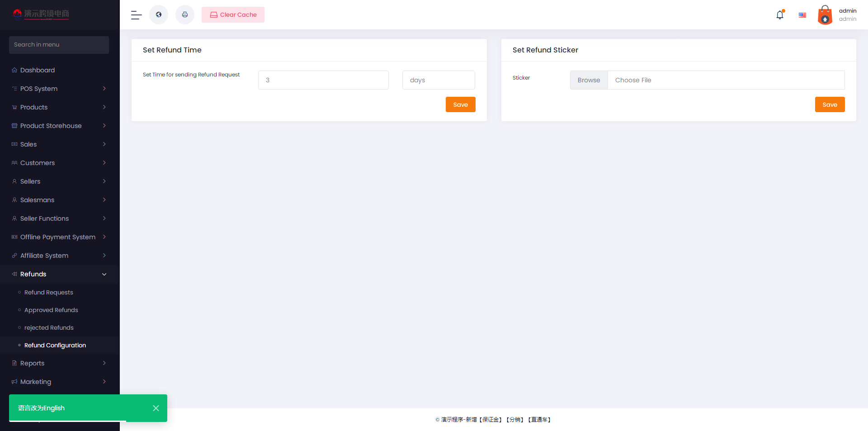Viewport: 868px width, 431px height.
Task: Expand the Sellers chevron
Action: 104,181
